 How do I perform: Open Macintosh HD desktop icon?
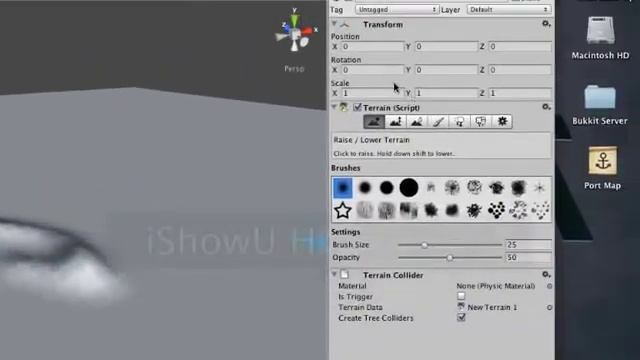pyautogui.click(x=600, y=38)
